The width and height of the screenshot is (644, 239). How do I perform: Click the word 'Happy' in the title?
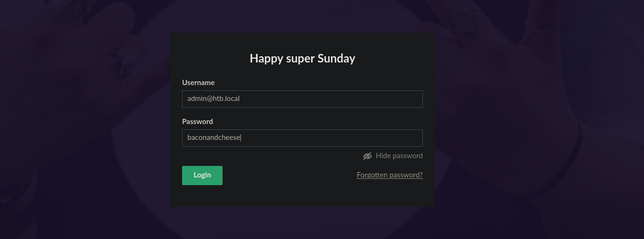(x=266, y=59)
